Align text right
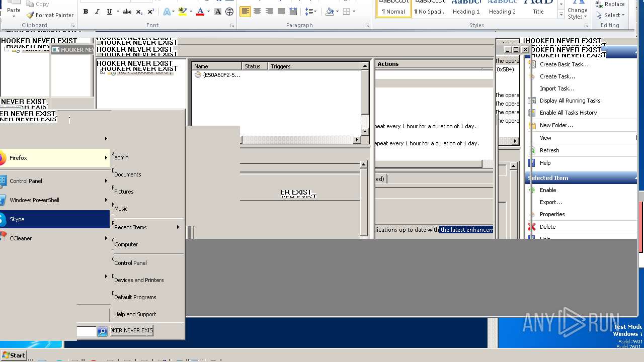 tap(269, 12)
